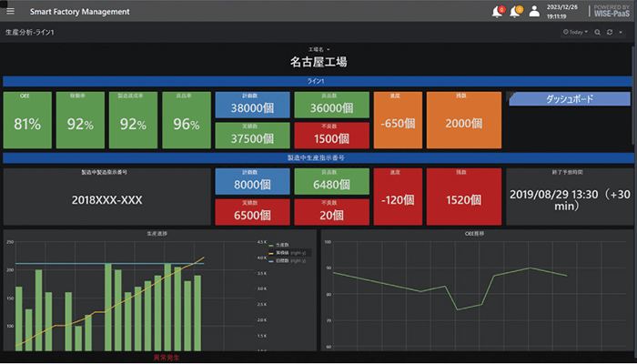Collapse the ライン1 row header
This screenshot has width=637, height=364.
(x=318, y=81)
